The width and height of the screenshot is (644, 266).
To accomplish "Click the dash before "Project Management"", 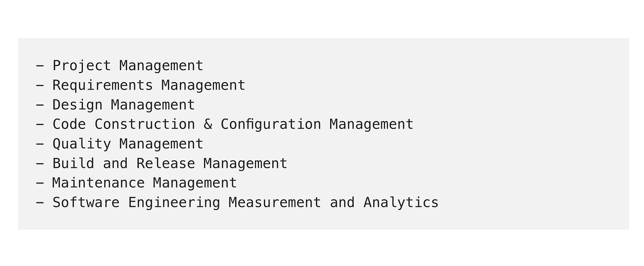I will 40,65.
